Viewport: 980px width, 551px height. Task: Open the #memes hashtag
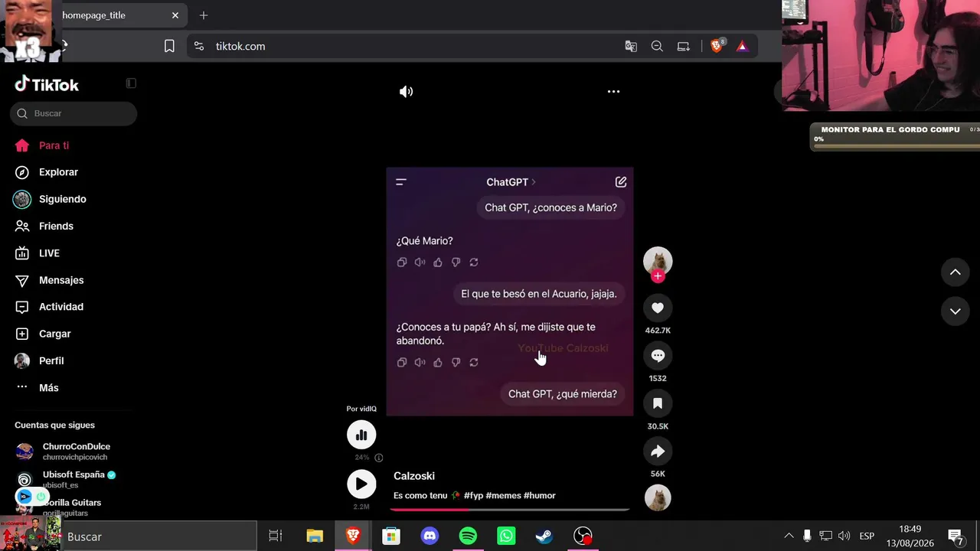pyautogui.click(x=503, y=496)
